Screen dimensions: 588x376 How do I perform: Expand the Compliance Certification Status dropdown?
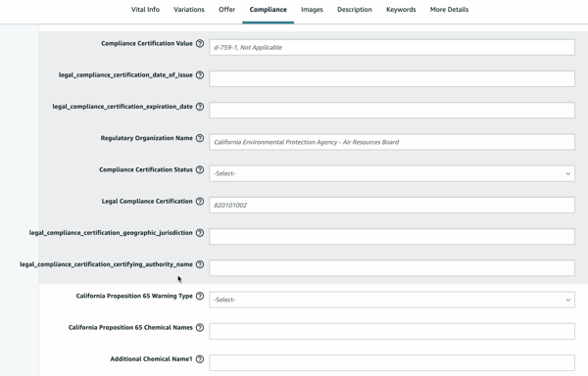coord(392,173)
